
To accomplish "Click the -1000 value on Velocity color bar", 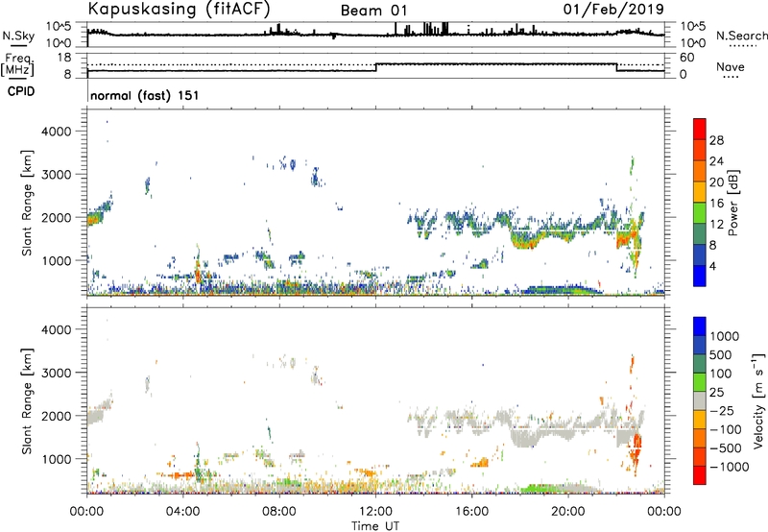I will click(729, 467).
